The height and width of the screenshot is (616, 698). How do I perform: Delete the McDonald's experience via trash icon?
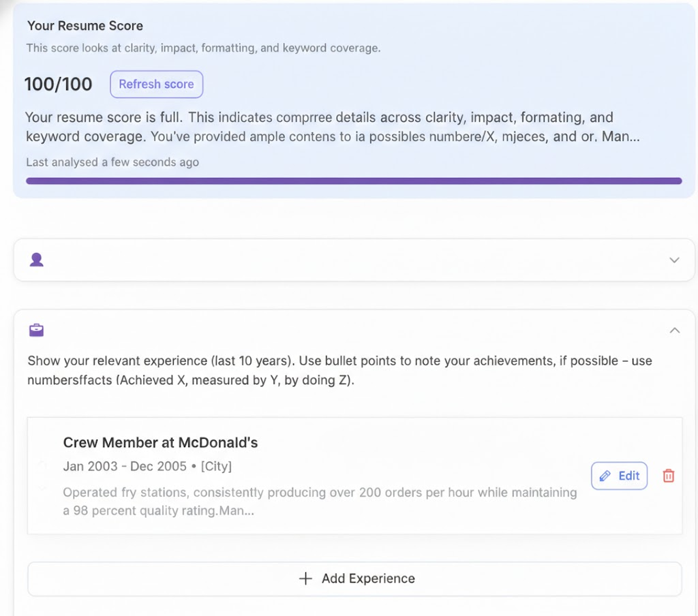(x=668, y=476)
